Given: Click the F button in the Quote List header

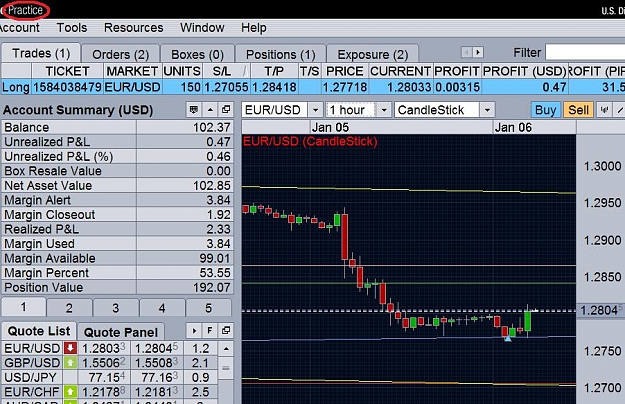Looking at the screenshot, I should pos(210,330).
